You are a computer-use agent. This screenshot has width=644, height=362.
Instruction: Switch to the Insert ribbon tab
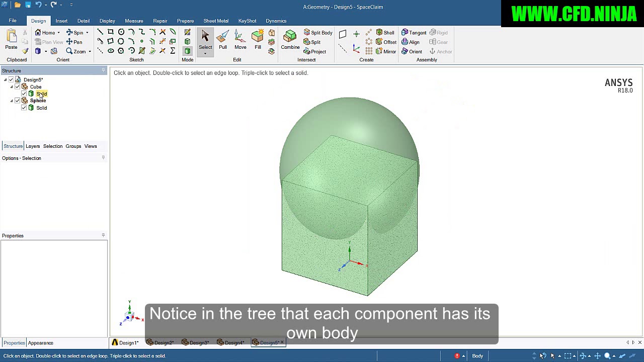[61, 21]
